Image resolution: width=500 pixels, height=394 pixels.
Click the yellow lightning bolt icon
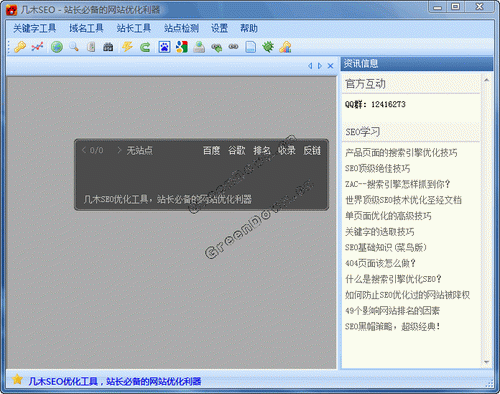pos(127,47)
